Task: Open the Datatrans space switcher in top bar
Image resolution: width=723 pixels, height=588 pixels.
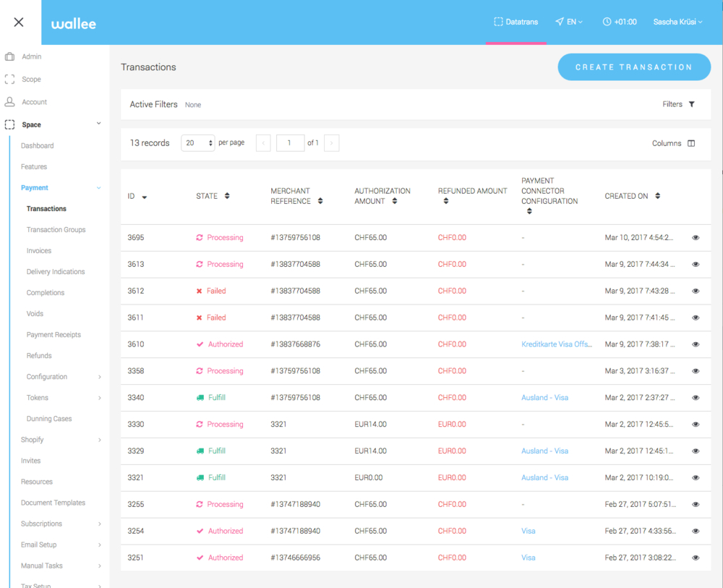Action: [516, 22]
